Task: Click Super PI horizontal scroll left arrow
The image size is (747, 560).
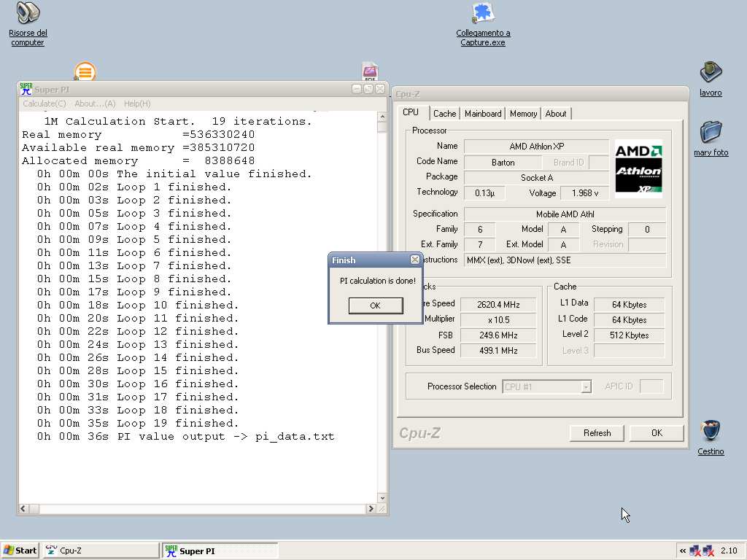Action: [23, 508]
